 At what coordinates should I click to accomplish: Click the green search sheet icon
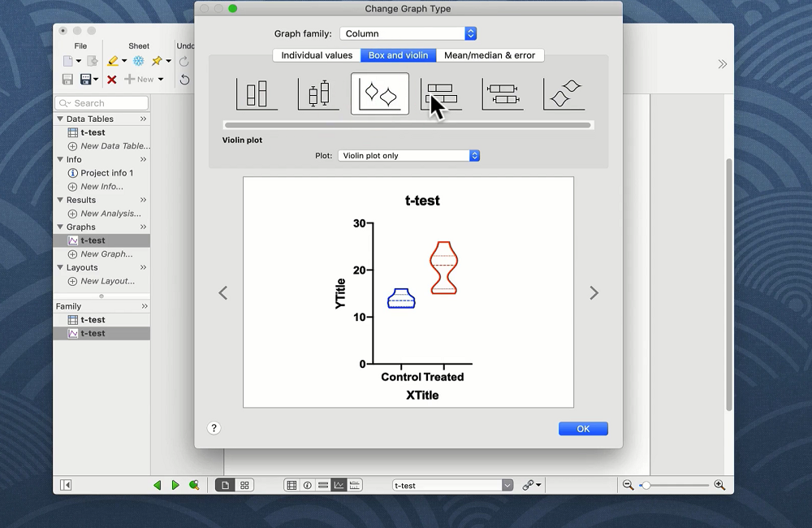pos(194,485)
